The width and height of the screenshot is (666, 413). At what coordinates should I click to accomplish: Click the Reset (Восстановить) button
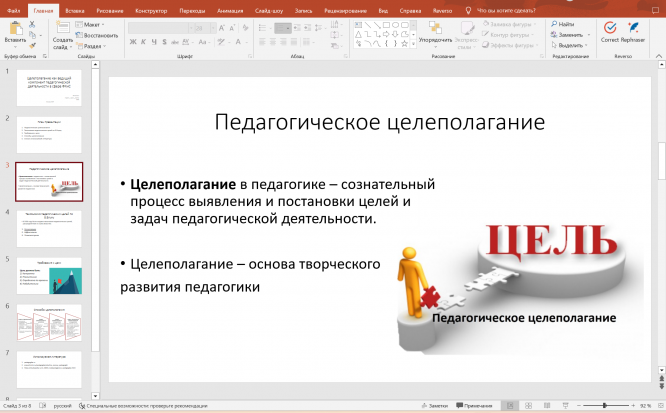(x=98, y=34)
